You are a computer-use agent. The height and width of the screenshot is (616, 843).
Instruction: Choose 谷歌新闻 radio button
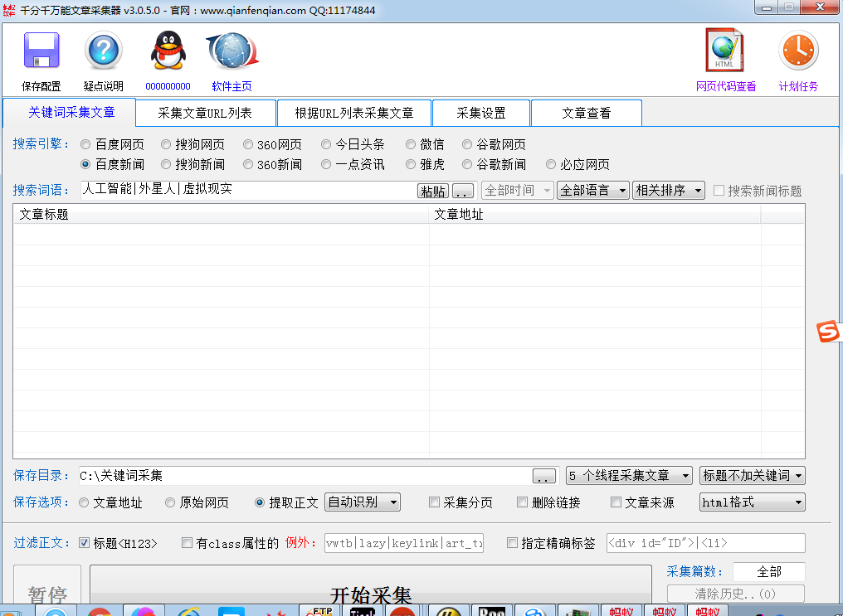click(467, 164)
